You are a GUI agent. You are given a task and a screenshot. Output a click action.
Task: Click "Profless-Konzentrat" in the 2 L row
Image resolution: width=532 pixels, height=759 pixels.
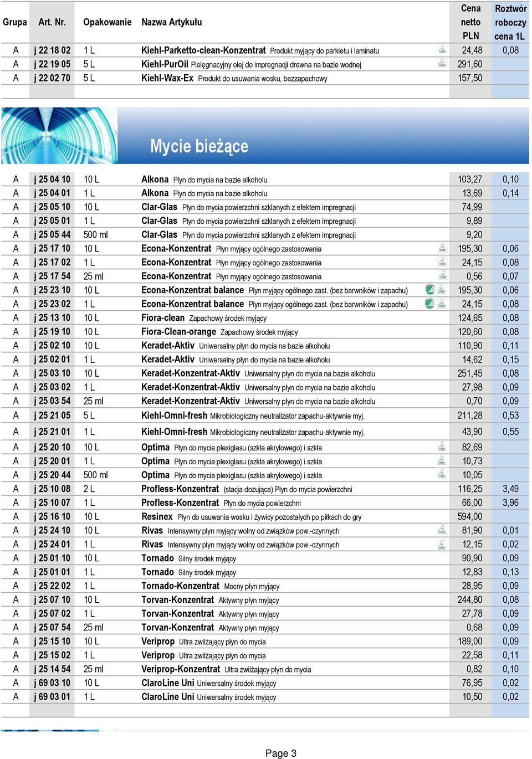coord(180,489)
